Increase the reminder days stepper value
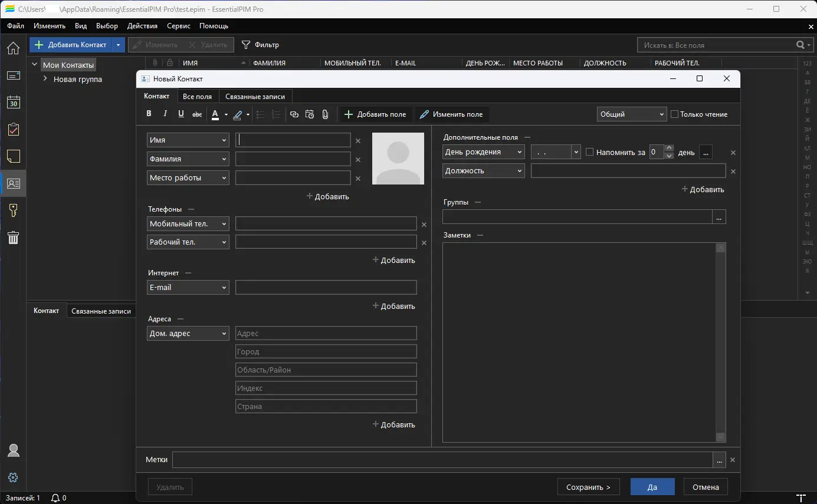The height and width of the screenshot is (504, 817). (669, 149)
